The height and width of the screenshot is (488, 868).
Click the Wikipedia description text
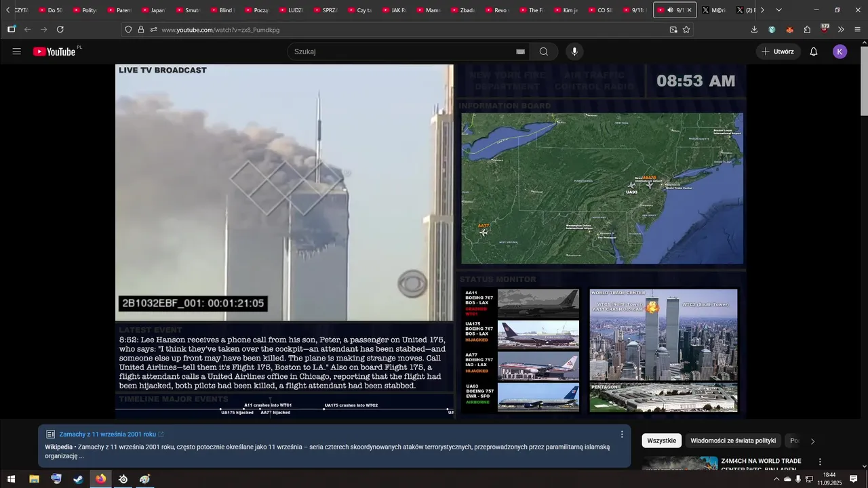[328, 451]
